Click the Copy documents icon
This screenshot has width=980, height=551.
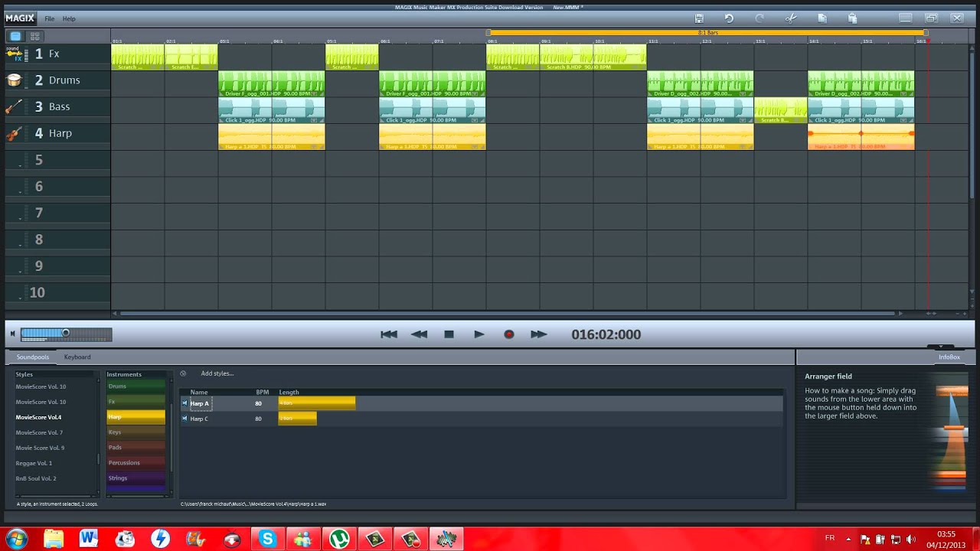(822, 18)
